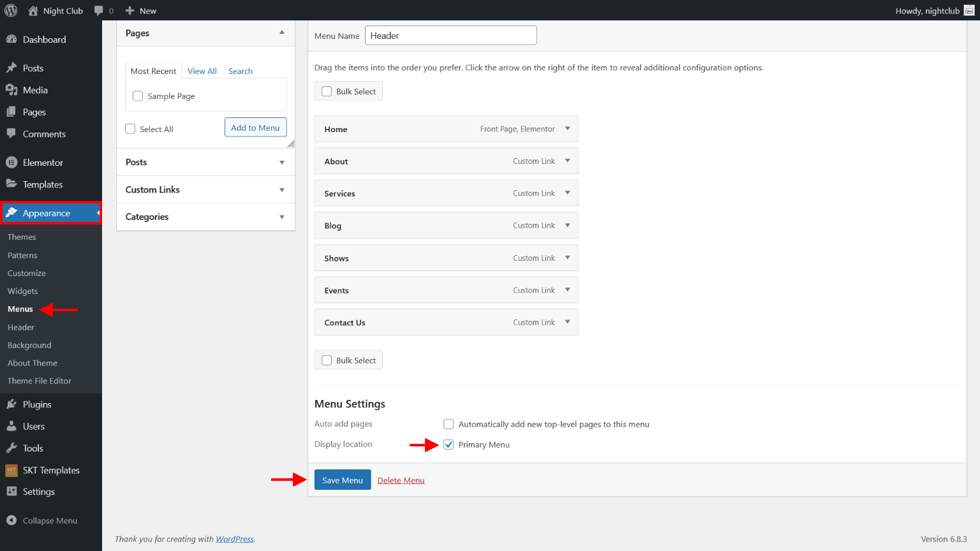Expand the Custom Links panel
The width and height of the screenshot is (980, 551).
pyautogui.click(x=282, y=190)
